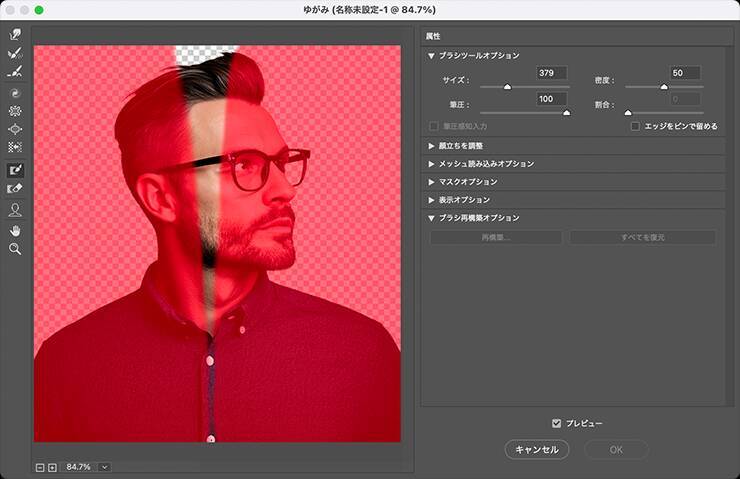The height and width of the screenshot is (479, 740).
Task: Expand the マスクオプション section
Action: click(432, 182)
